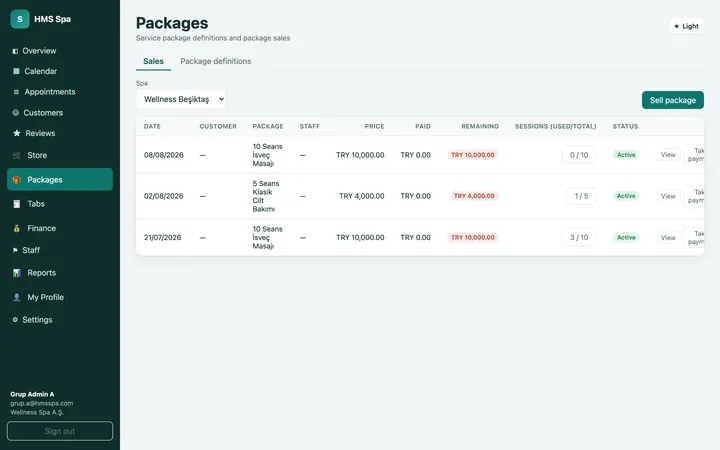The width and height of the screenshot is (720, 450).
Task: Click the Reports chart icon
Action: [17, 273]
